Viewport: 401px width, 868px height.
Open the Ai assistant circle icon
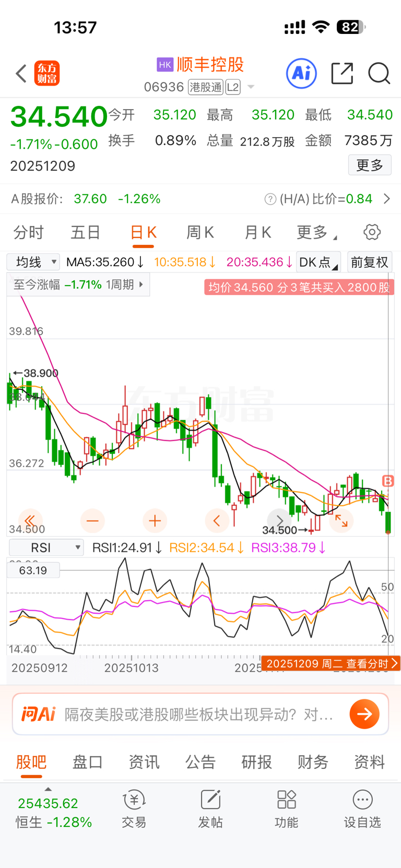(301, 73)
